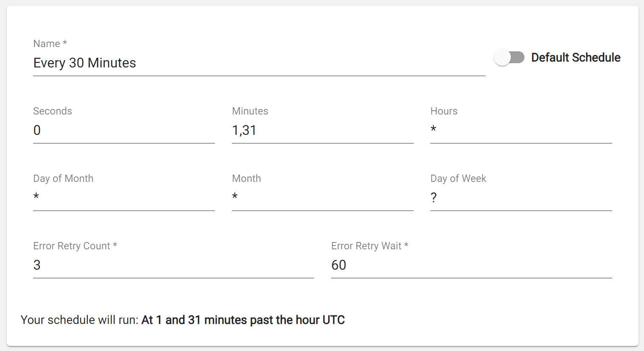644x351 pixels.
Task: Click the Hours field label
Action: [444, 111]
